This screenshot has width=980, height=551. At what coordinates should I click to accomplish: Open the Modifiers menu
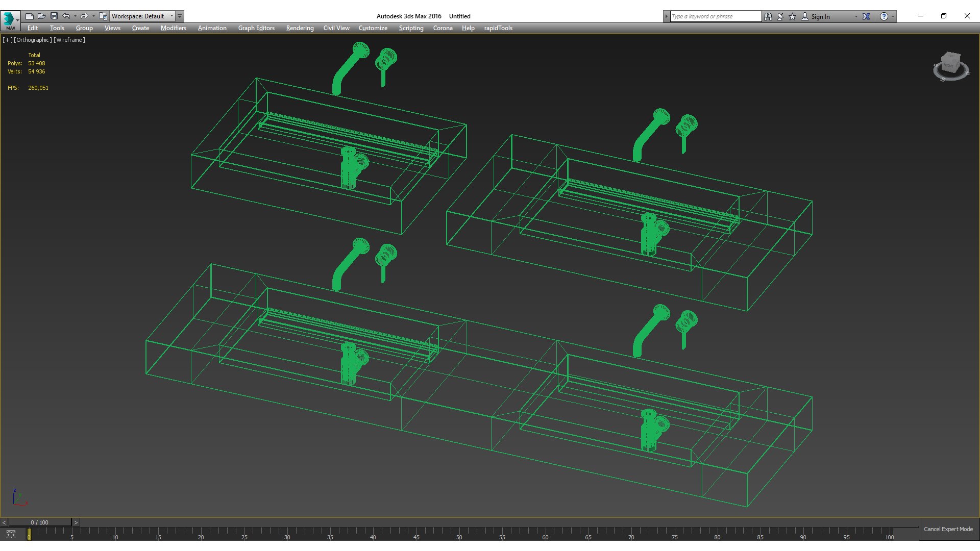[173, 28]
